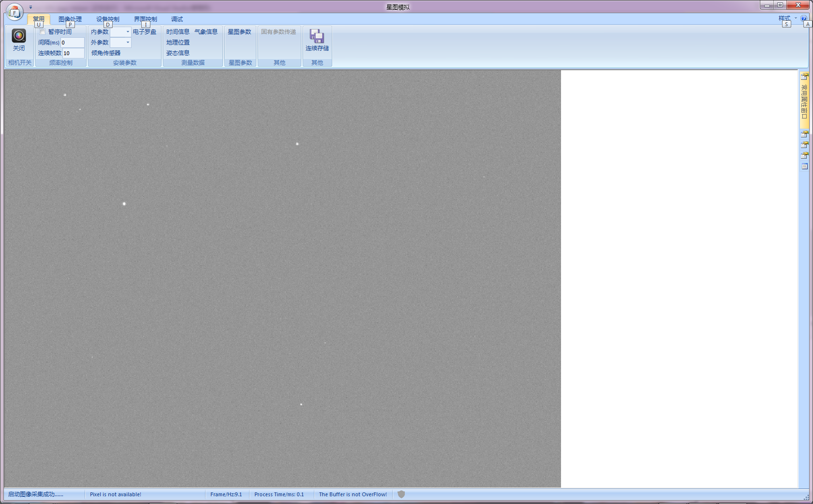
Task: Click the 星图参数 button
Action: [239, 32]
